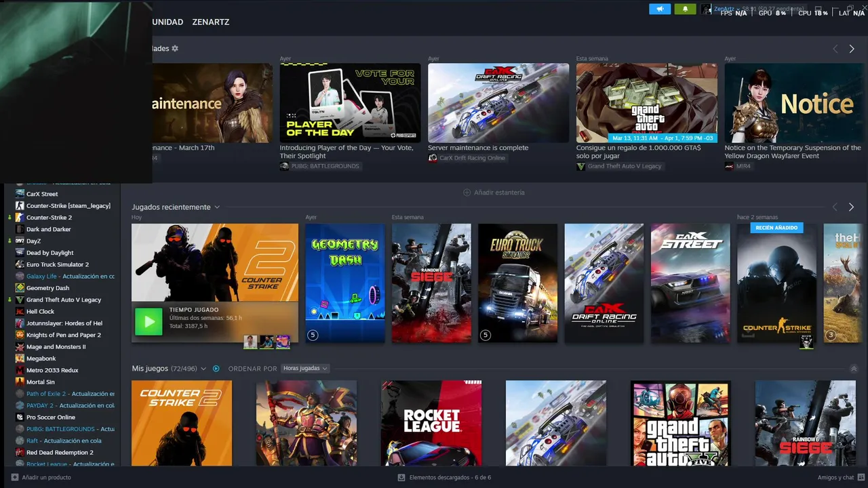
Task: Click the Grand Theft Auto V Legacy news source link
Action: tap(625, 166)
